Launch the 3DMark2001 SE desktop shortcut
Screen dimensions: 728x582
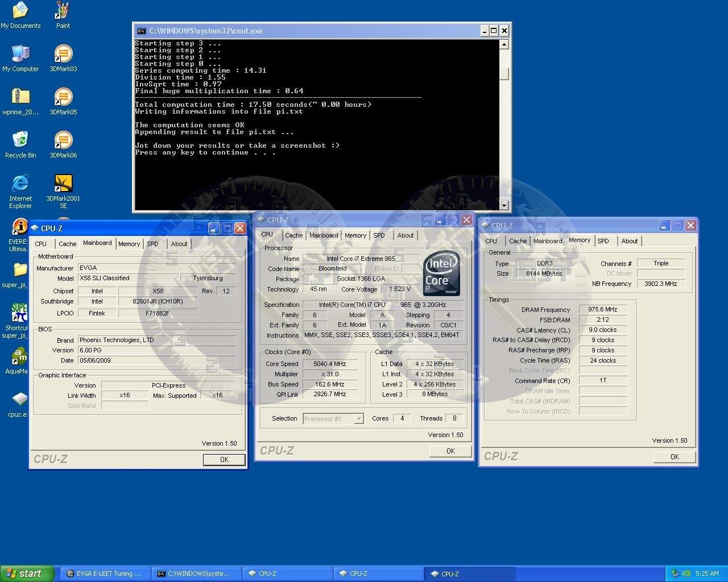[x=63, y=192]
